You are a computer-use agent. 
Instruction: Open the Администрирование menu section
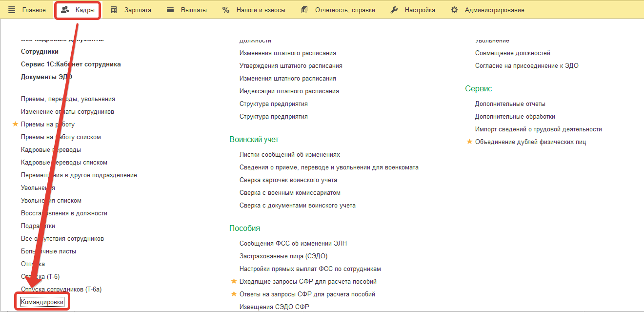point(494,10)
